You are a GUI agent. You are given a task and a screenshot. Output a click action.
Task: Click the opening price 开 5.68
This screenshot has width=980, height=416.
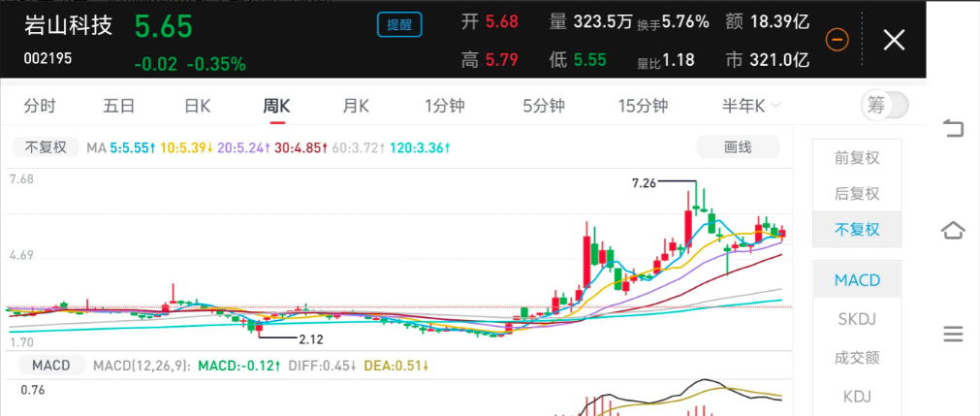(x=490, y=22)
